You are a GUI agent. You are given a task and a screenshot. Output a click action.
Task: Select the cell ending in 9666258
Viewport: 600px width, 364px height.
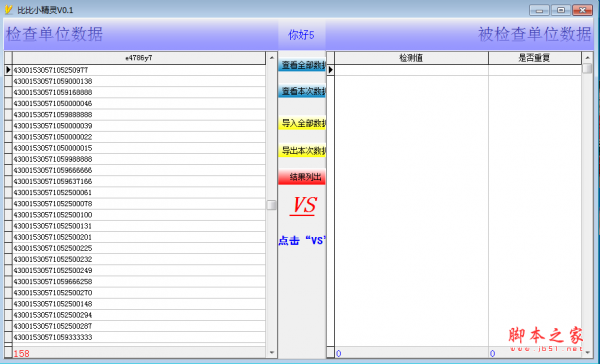tap(139, 281)
